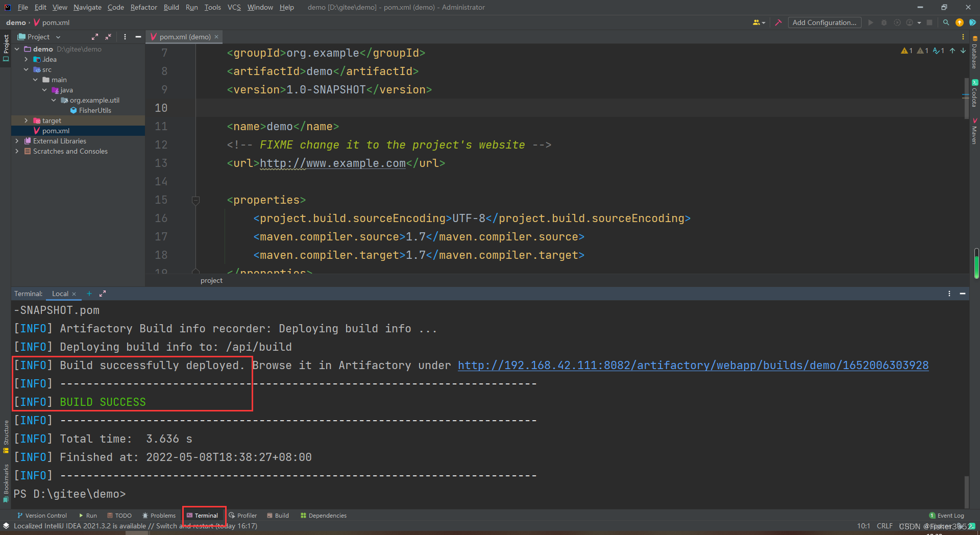Click the typo count indicator in editor
The image size is (980, 535).
pos(939,51)
